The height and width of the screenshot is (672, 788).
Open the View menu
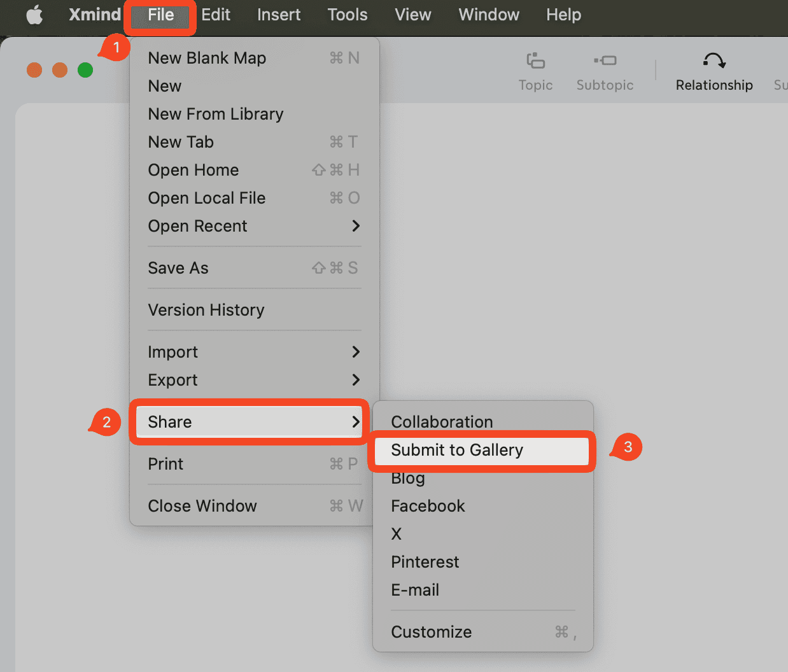click(413, 15)
